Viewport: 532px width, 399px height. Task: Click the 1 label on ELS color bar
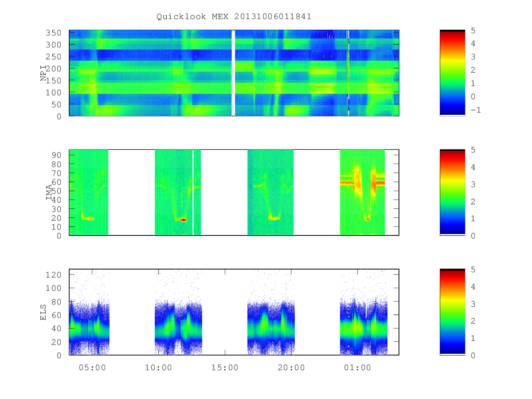pyautogui.click(x=472, y=338)
